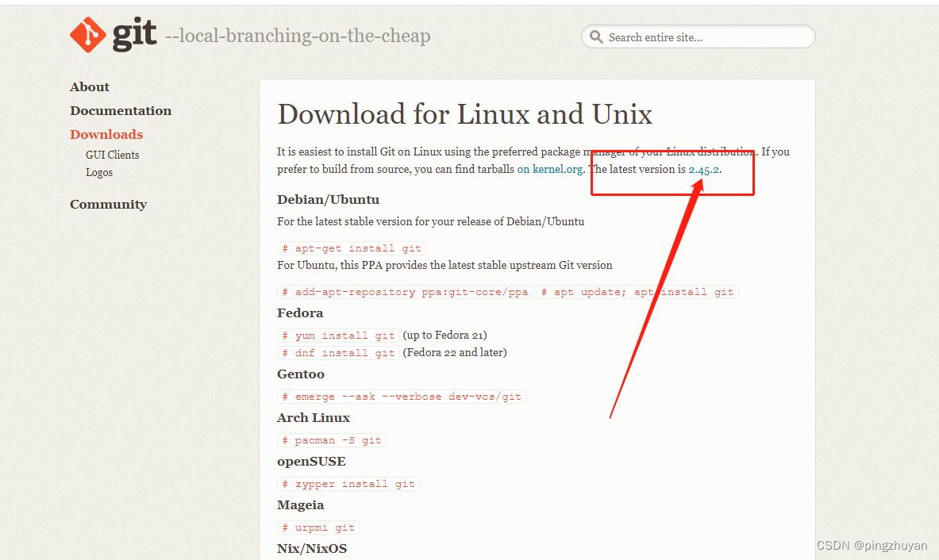
Task: Click the Fedora heading
Action: point(300,313)
